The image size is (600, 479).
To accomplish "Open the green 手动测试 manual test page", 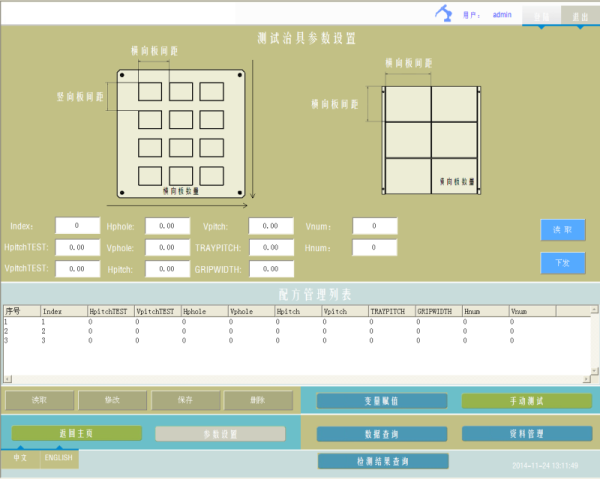I will pyautogui.click(x=526, y=401).
